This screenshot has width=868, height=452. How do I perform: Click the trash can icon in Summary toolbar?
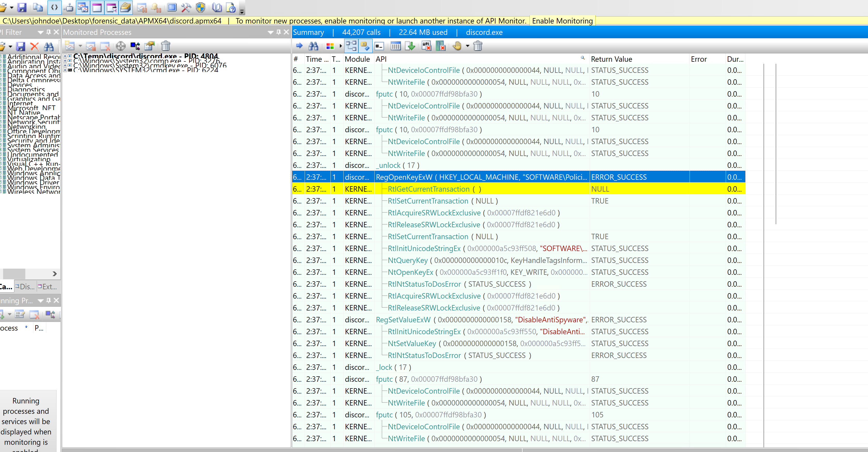478,46
